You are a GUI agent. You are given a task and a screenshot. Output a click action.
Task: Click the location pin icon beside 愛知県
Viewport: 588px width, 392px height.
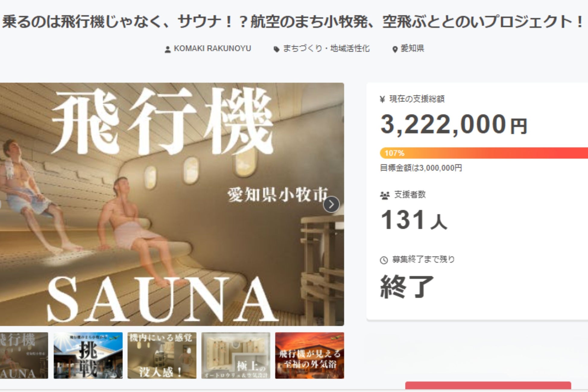pos(395,49)
